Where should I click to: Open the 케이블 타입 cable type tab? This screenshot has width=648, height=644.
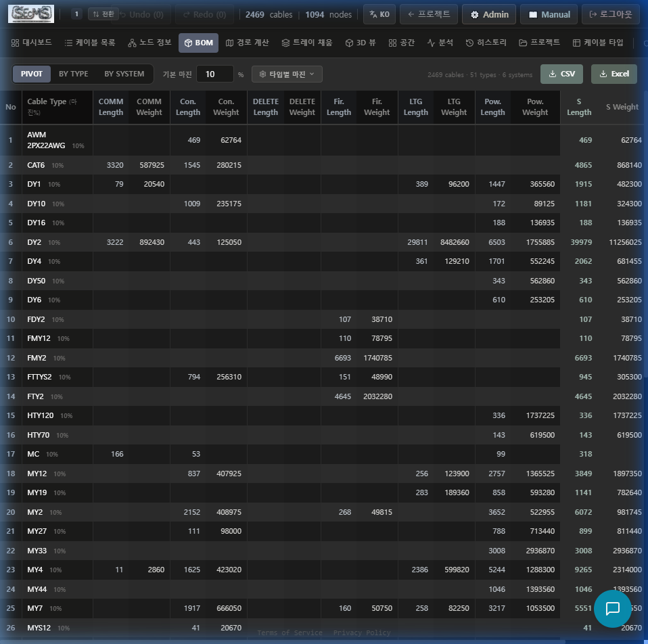click(598, 43)
